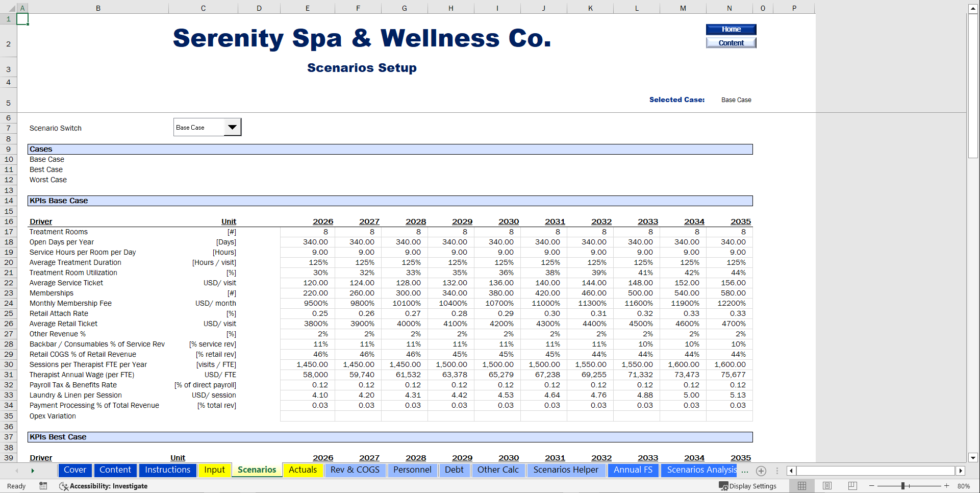Select the column N header
Viewport: 980px width, 493px height.
pyautogui.click(x=729, y=8)
